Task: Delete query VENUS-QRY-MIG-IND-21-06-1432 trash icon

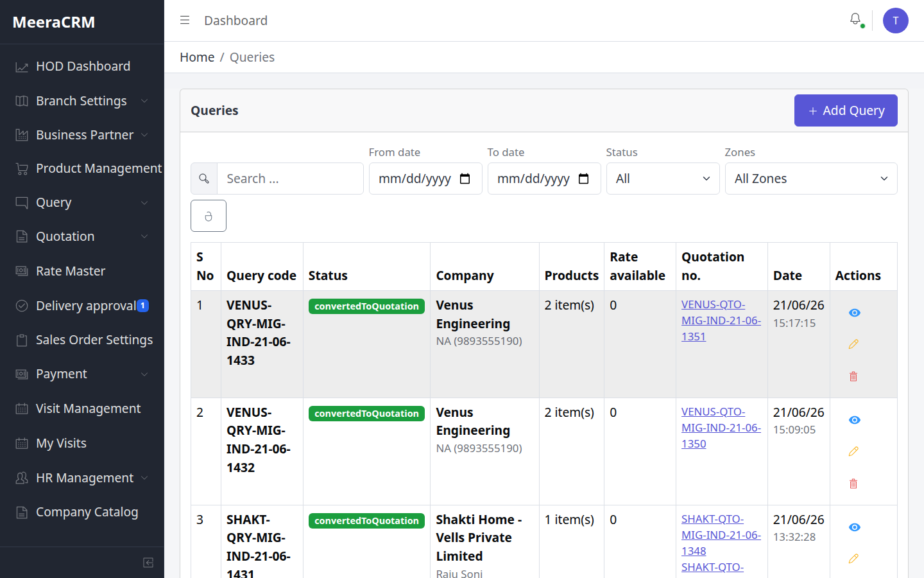Action: tap(853, 484)
